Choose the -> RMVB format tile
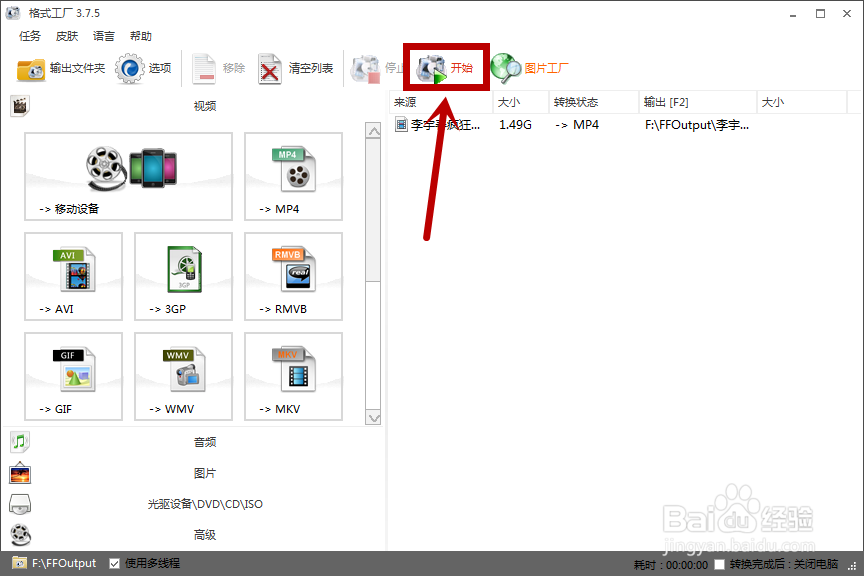 coord(293,276)
